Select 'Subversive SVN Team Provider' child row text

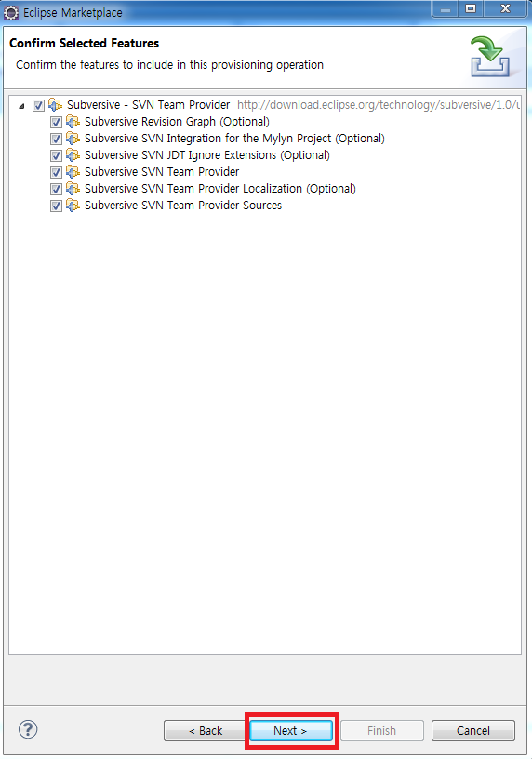click(162, 172)
